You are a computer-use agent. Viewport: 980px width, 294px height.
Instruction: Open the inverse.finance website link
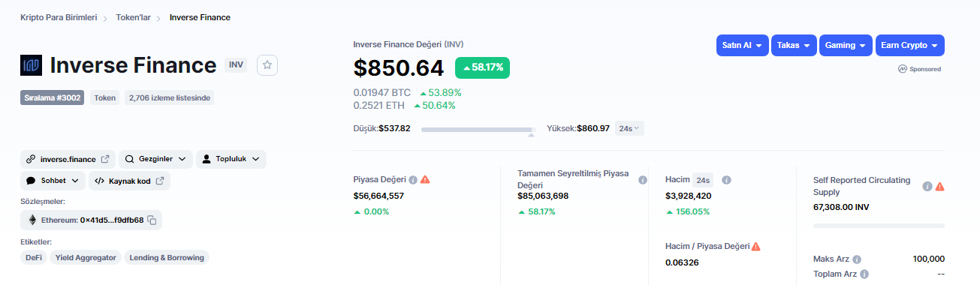pos(68,159)
